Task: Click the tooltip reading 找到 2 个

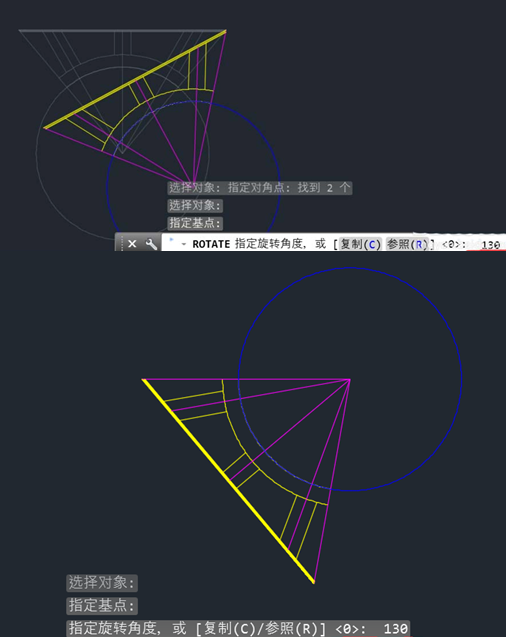Action: (x=260, y=188)
